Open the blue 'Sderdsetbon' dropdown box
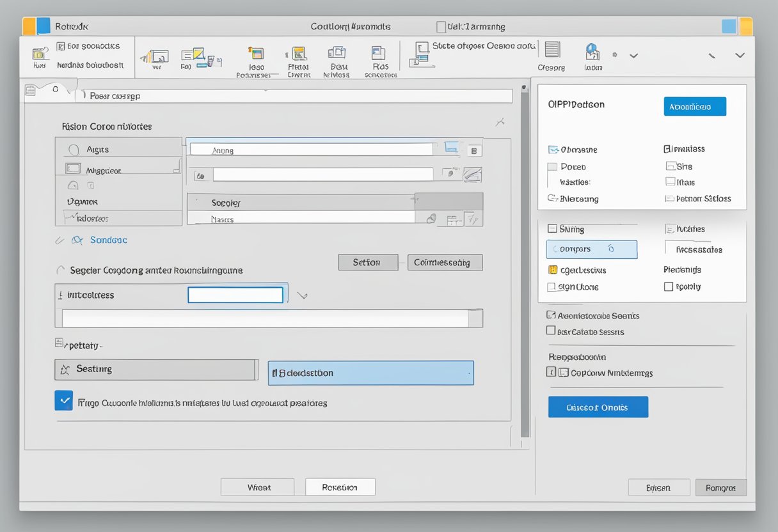 tap(370, 373)
